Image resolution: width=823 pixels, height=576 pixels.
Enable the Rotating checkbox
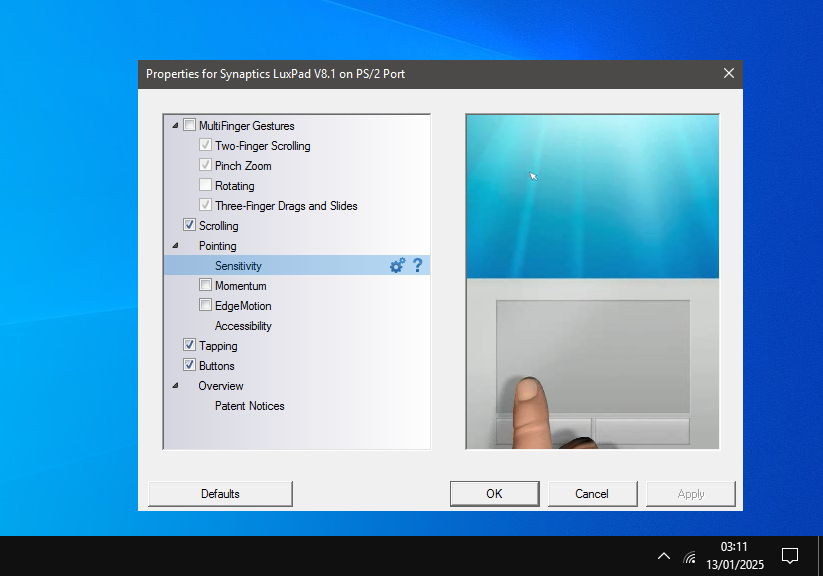point(205,185)
